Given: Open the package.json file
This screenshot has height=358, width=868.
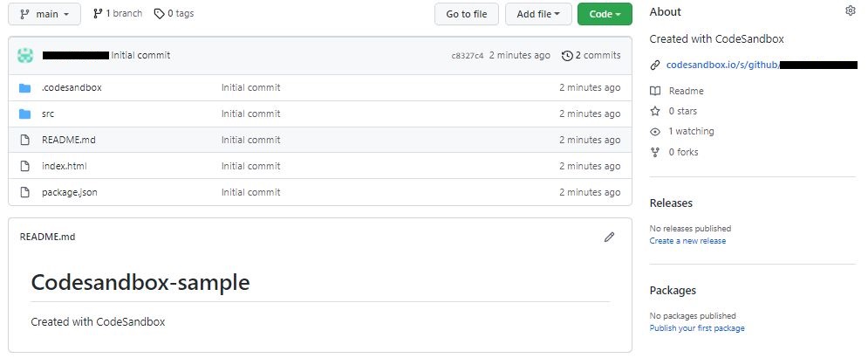Looking at the screenshot, I should pyautogui.click(x=69, y=192).
